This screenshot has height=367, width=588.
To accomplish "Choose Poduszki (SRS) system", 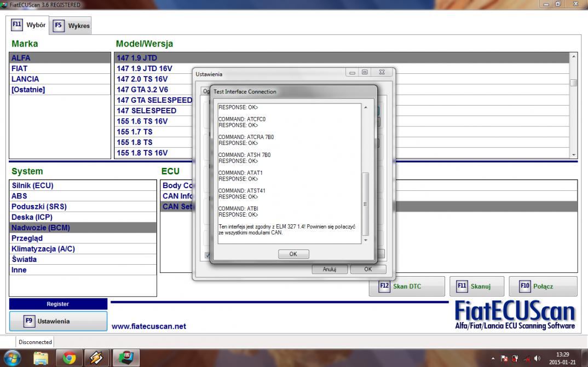I will coord(83,206).
